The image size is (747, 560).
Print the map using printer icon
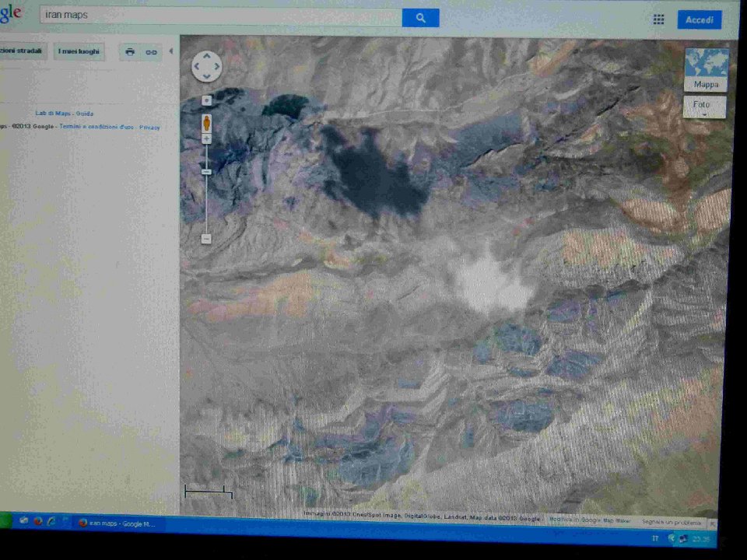pyautogui.click(x=130, y=52)
